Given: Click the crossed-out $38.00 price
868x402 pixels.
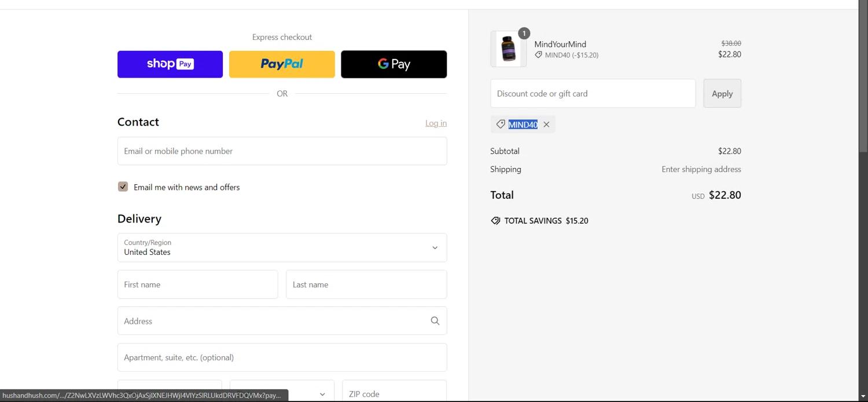Looking at the screenshot, I should (731, 43).
